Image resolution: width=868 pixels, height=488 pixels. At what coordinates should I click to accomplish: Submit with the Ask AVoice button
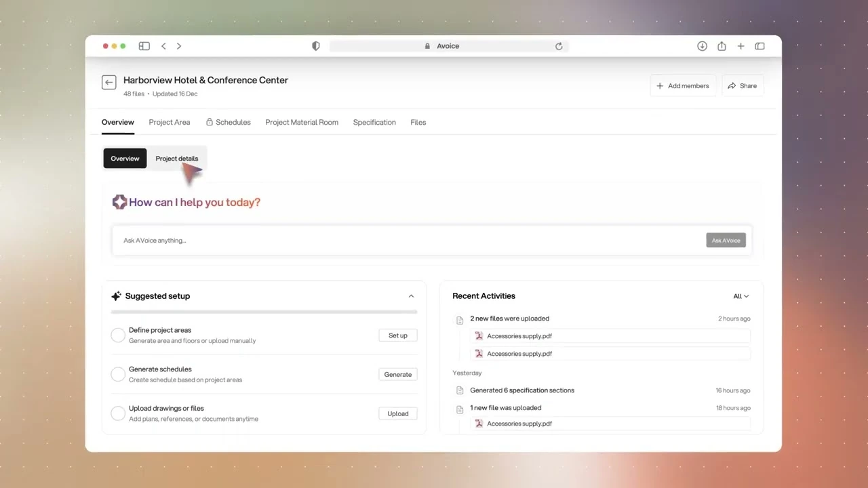click(726, 241)
